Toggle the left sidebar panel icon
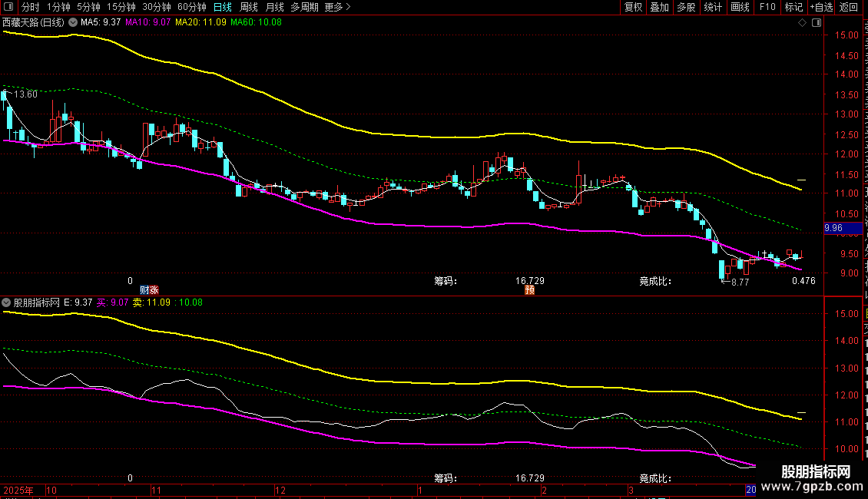This screenshot has width=868, height=499. point(10,7)
